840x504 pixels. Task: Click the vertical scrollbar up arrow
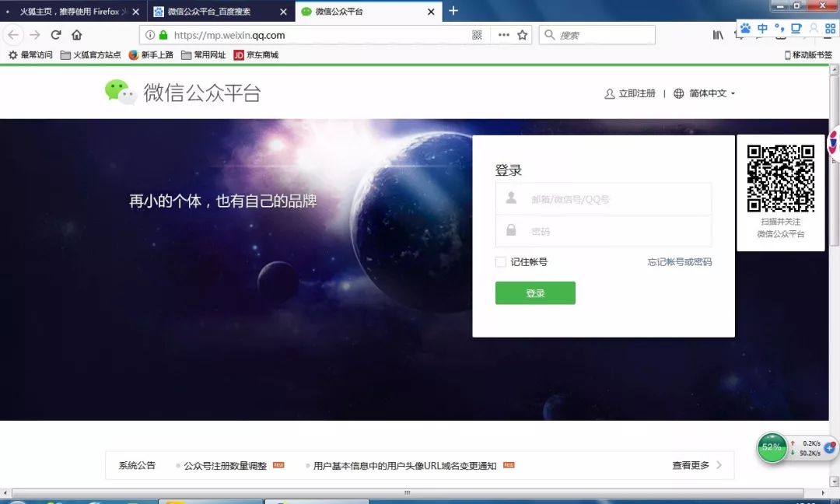[x=834, y=70]
